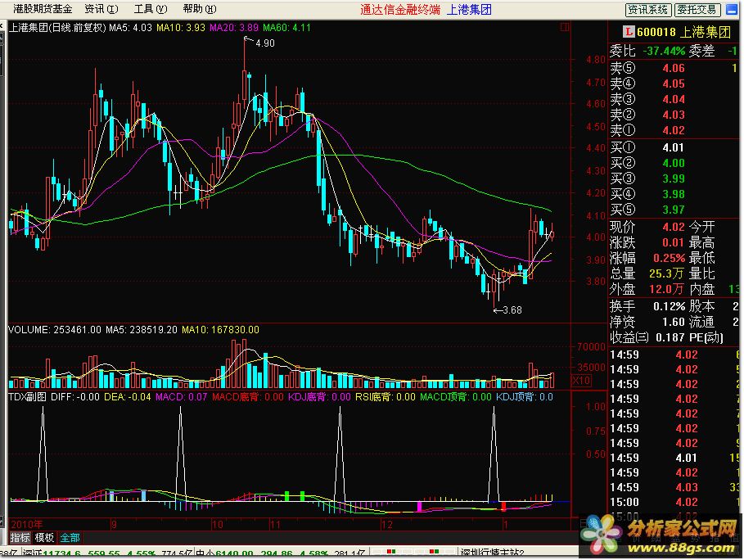Switch to the 全部 tab
Viewport: 744px width, 560px height.
[70, 538]
